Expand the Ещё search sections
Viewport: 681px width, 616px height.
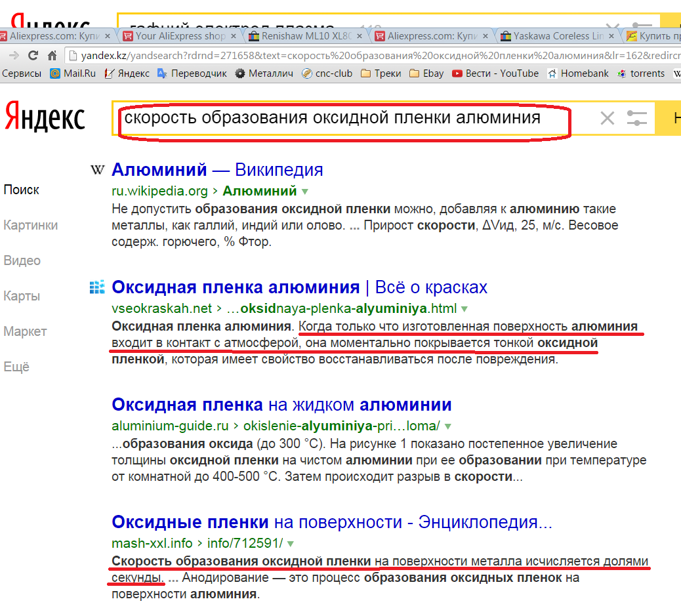[16, 367]
